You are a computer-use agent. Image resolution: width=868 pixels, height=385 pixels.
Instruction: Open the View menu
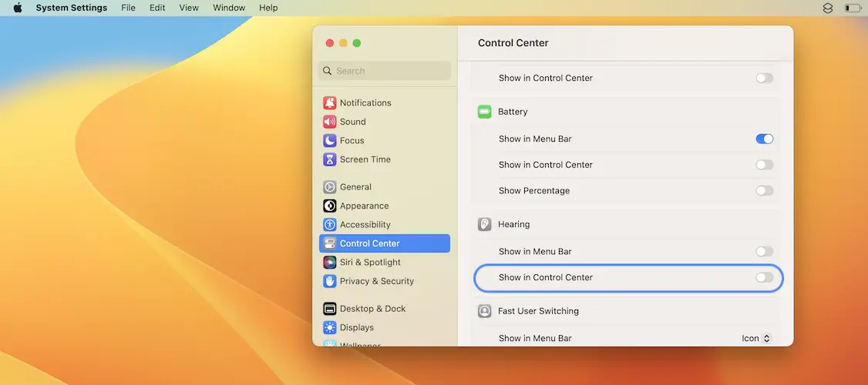[x=189, y=8]
